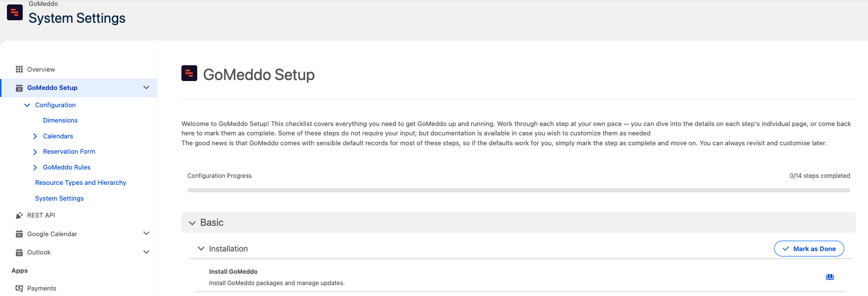Click the Installation step heading
The width and height of the screenshot is (868, 296).
click(x=228, y=249)
